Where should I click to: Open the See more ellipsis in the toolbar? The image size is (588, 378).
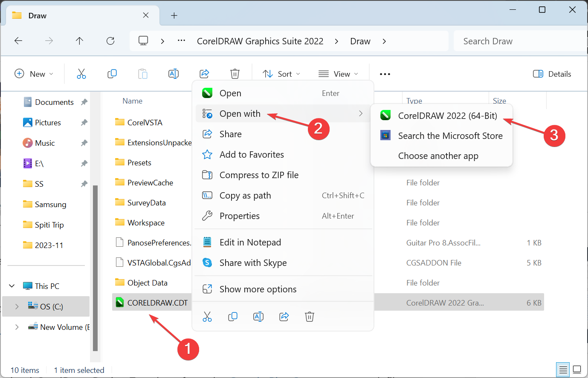385,74
